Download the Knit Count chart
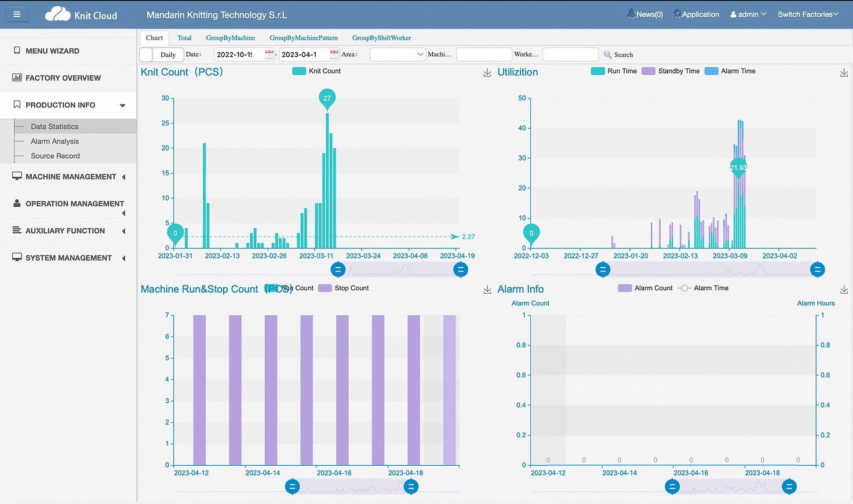This screenshot has height=504, width=853. (x=487, y=72)
